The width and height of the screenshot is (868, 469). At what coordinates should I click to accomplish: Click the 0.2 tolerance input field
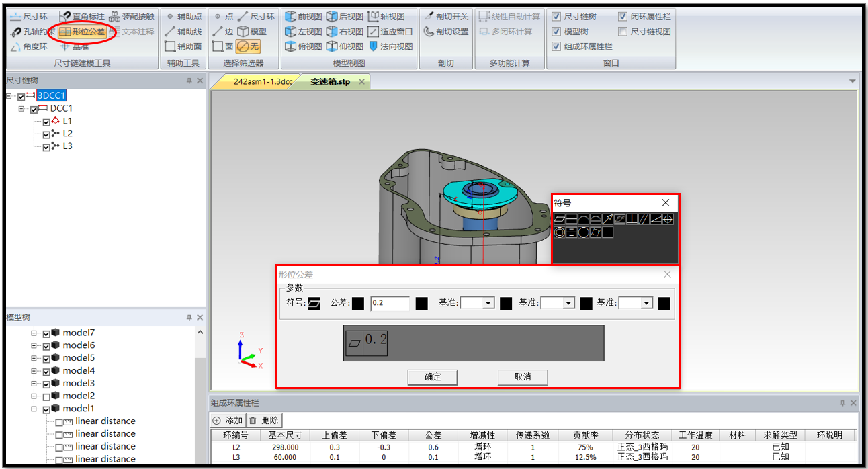(x=392, y=303)
